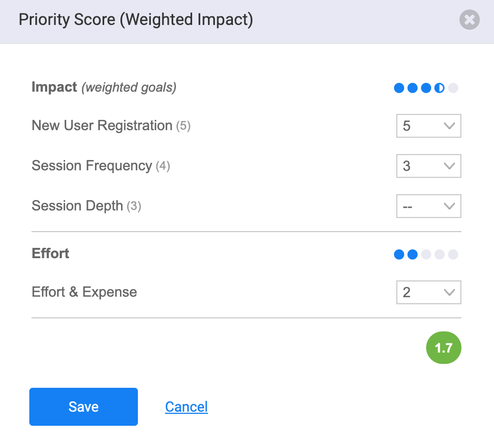
Task: Open the New User Registration score dropdown
Action: click(428, 126)
